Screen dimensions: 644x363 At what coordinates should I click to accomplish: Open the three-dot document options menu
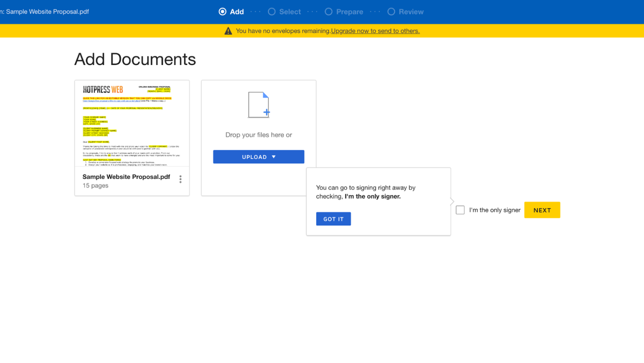180,179
